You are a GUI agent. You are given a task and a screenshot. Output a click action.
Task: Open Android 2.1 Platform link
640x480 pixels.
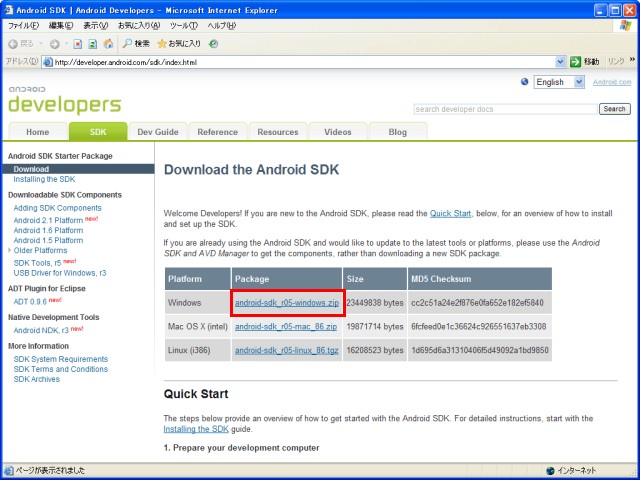point(48,220)
